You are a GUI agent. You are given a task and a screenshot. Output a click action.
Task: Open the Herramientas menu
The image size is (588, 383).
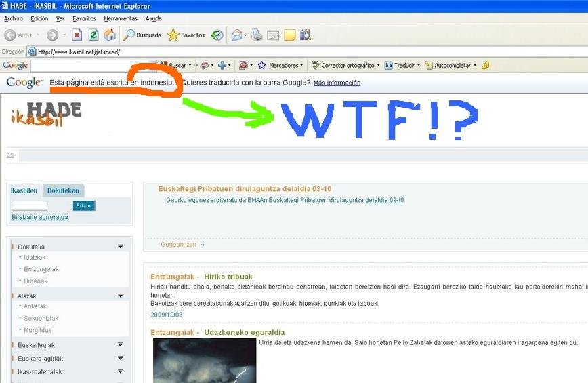[x=121, y=18]
